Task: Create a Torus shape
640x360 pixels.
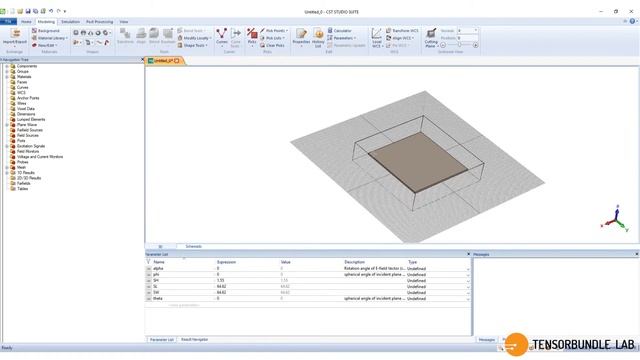Action: (x=98, y=33)
